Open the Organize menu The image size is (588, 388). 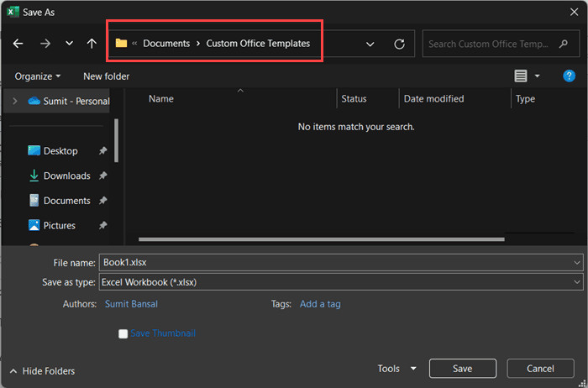coord(38,76)
